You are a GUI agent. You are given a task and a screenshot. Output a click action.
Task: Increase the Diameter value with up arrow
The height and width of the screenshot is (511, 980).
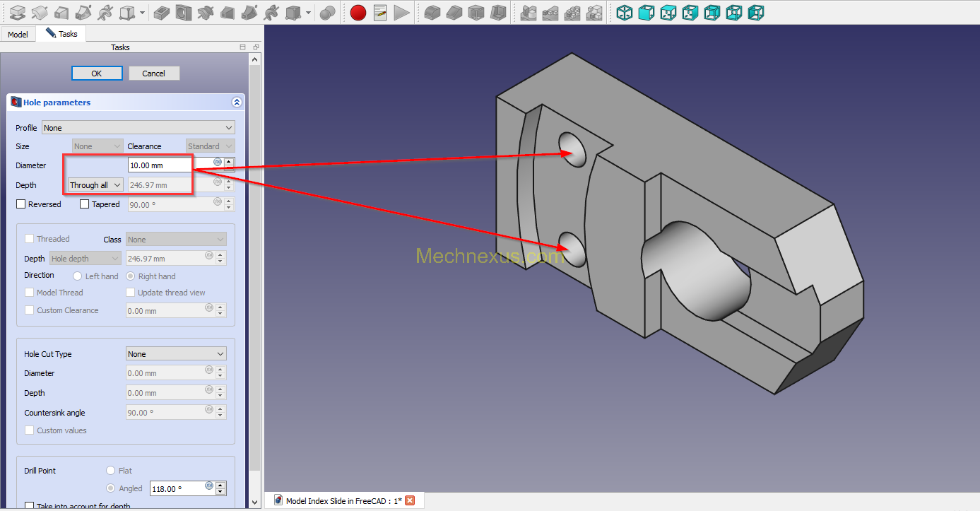(x=229, y=162)
